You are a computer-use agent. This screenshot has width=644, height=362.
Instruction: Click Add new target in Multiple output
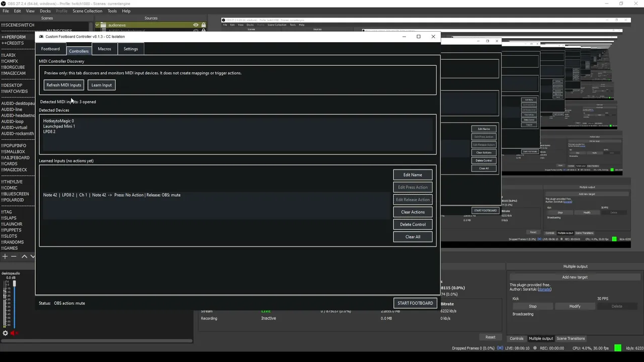pyautogui.click(x=575, y=277)
